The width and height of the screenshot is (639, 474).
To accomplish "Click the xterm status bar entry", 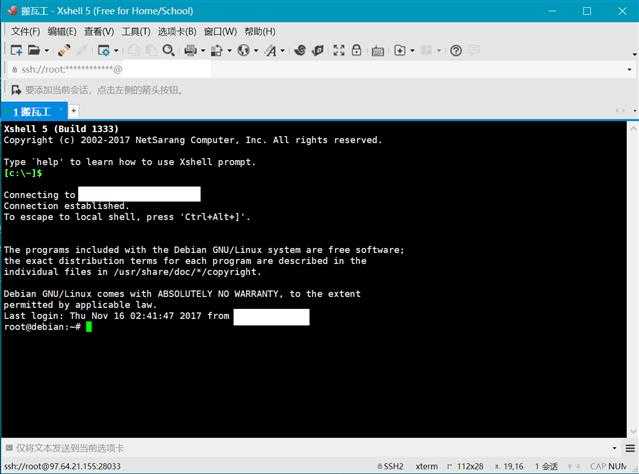I will [427, 466].
